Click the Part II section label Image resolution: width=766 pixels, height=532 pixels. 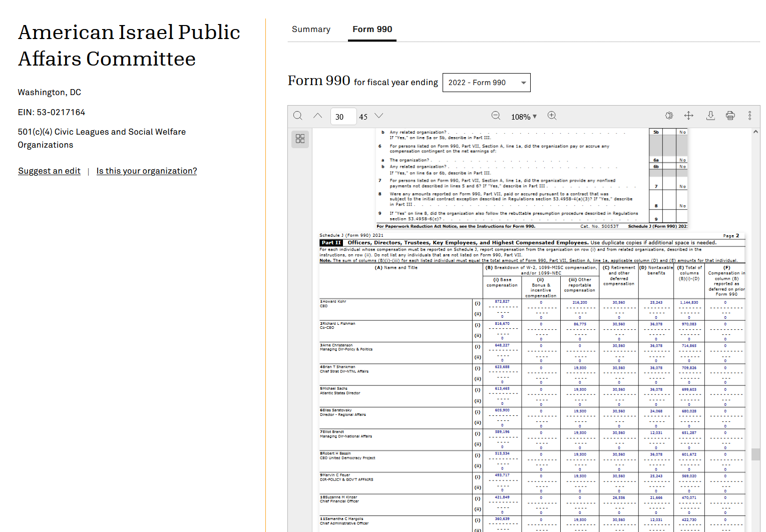tap(331, 243)
